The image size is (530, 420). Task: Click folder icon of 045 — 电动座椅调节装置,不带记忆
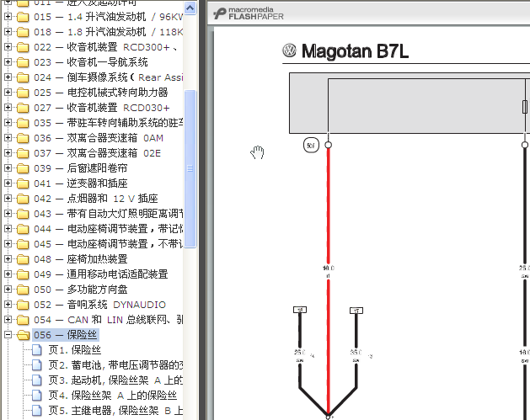pos(23,244)
